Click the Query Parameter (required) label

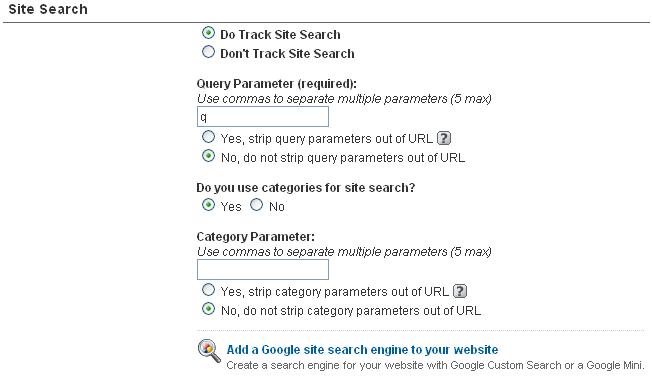[277, 84]
